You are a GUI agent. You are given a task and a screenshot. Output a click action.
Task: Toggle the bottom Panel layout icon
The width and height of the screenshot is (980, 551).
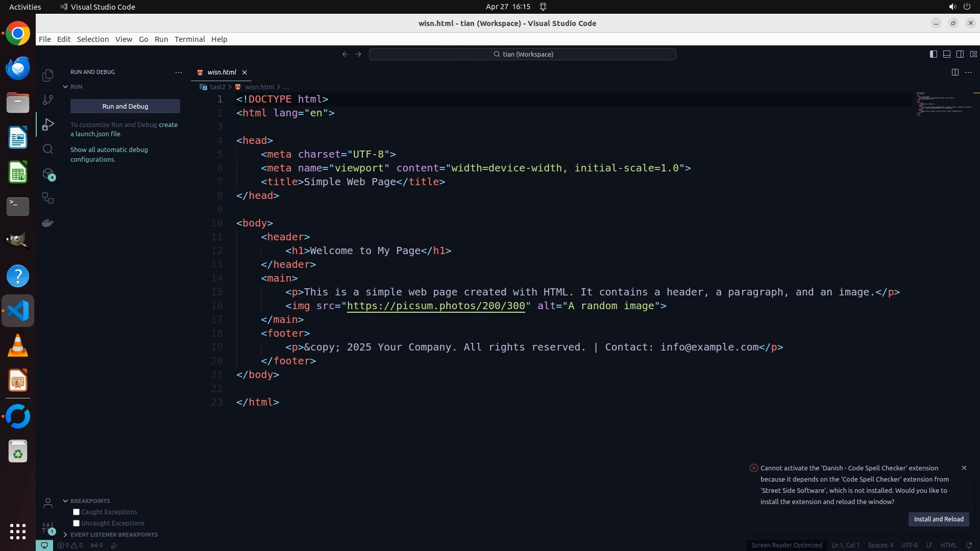(x=946, y=54)
